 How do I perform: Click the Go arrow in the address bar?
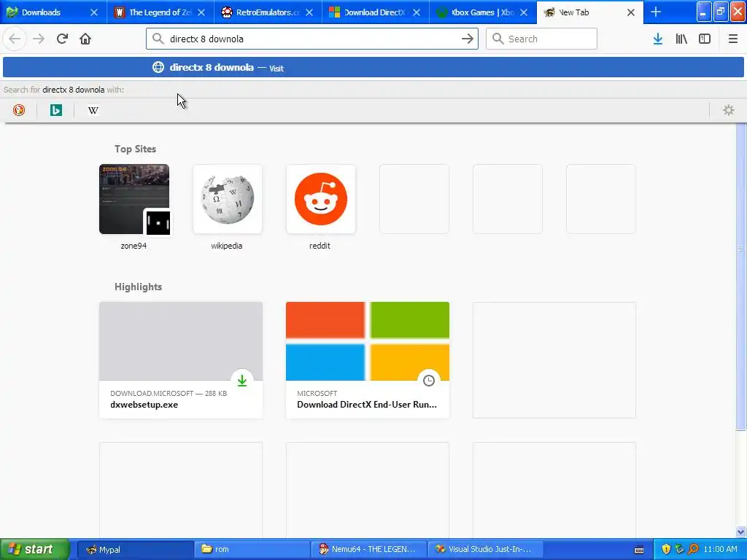(x=468, y=39)
